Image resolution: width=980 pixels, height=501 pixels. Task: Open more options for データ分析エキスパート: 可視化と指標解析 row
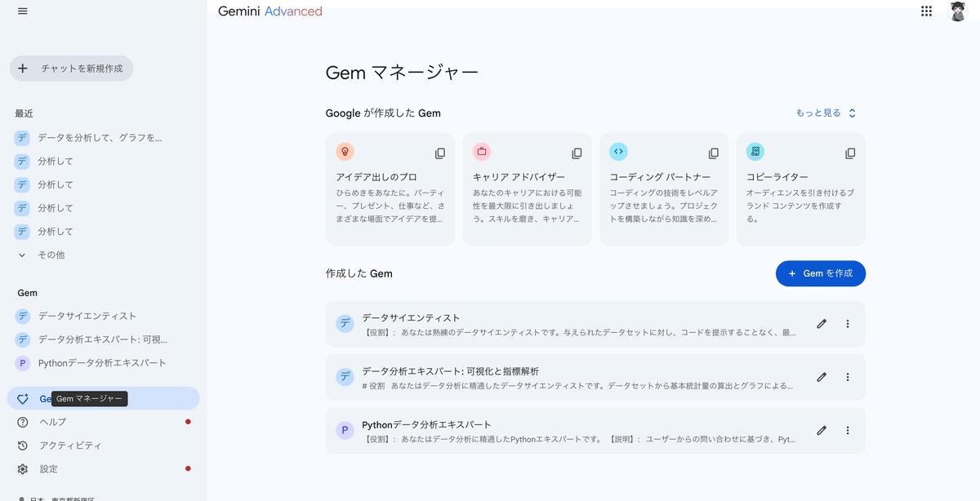click(848, 377)
